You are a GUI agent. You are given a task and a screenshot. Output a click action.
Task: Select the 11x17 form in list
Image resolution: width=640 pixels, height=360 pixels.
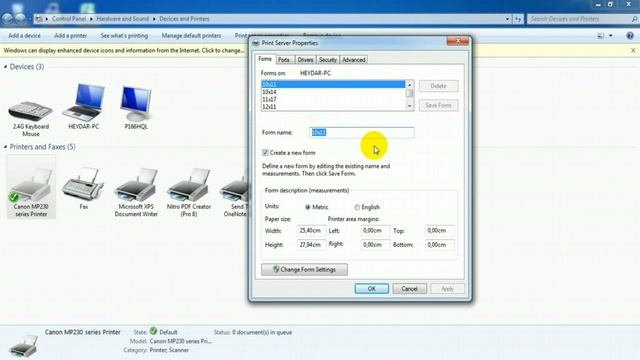pyautogui.click(x=333, y=99)
